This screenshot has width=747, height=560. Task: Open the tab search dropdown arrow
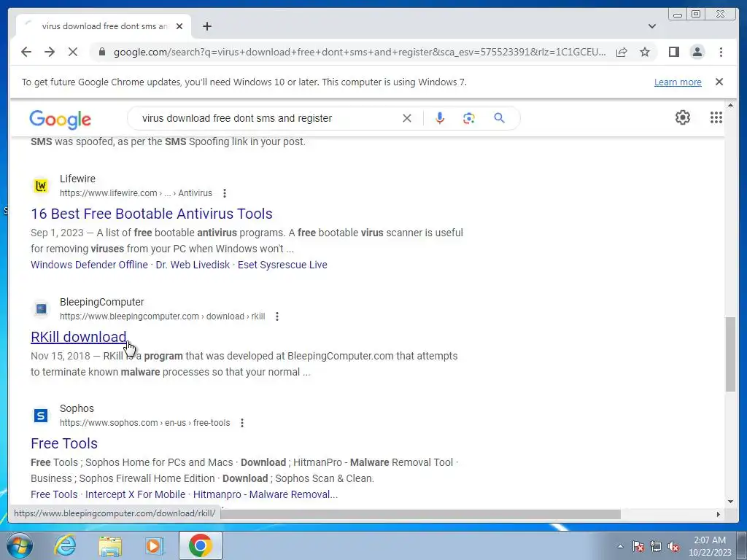pos(652,26)
